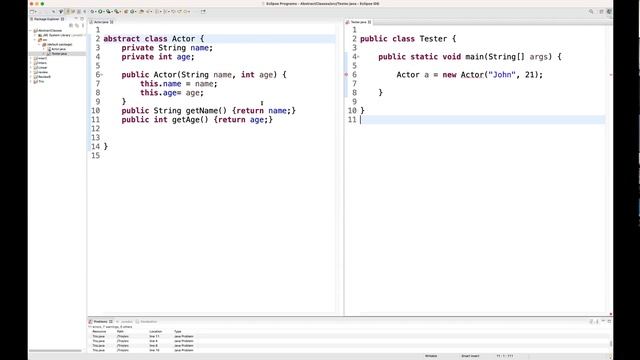Click the Package Explorer horizontal scrollbar
This screenshot has width=640, height=360.
(55, 351)
